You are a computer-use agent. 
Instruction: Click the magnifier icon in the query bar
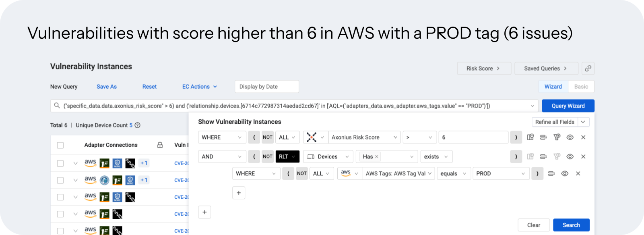pyautogui.click(x=57, y=106)
